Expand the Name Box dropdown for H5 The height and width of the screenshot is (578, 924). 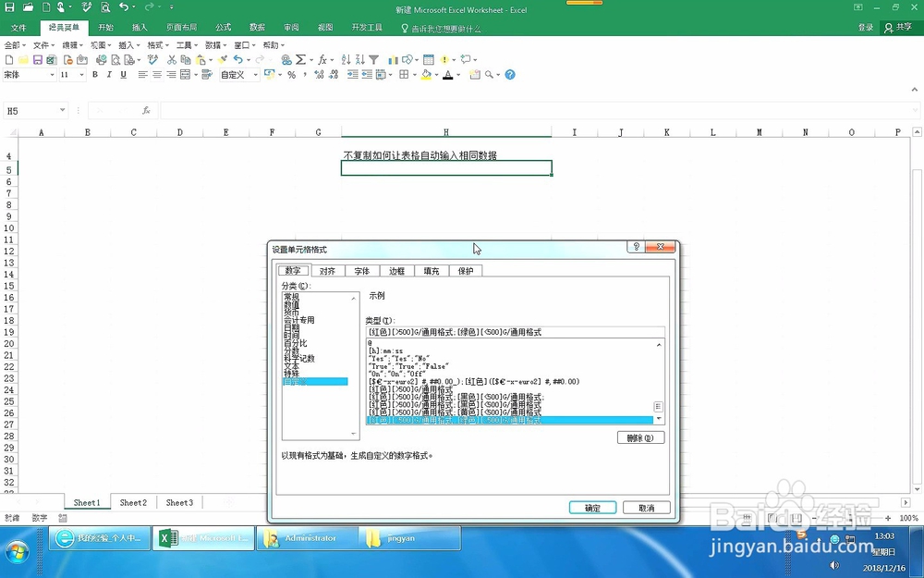pyautogui.click(x=63, y=110)
